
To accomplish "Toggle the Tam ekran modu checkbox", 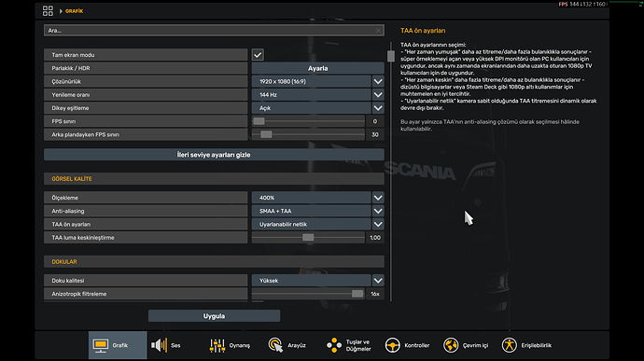I will (258, 55).
